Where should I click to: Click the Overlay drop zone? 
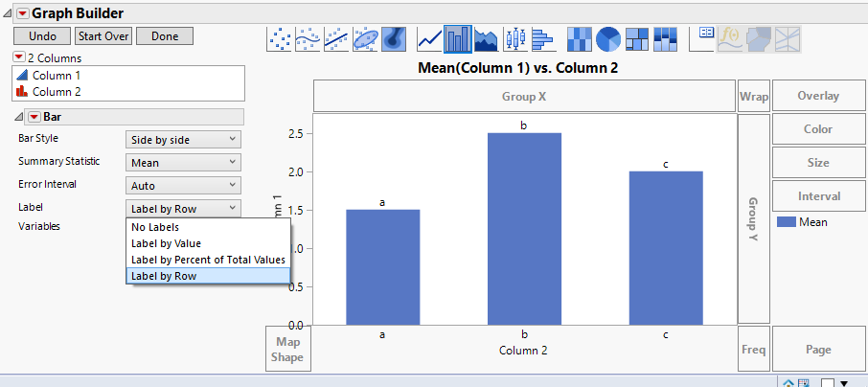pyautogui.click(x=817, y=96)
